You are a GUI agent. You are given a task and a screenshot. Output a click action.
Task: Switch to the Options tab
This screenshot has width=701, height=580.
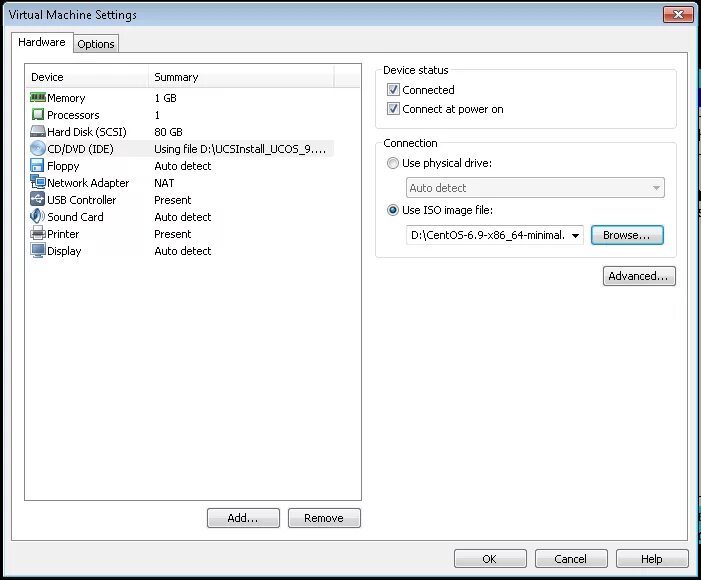point(96,44)
